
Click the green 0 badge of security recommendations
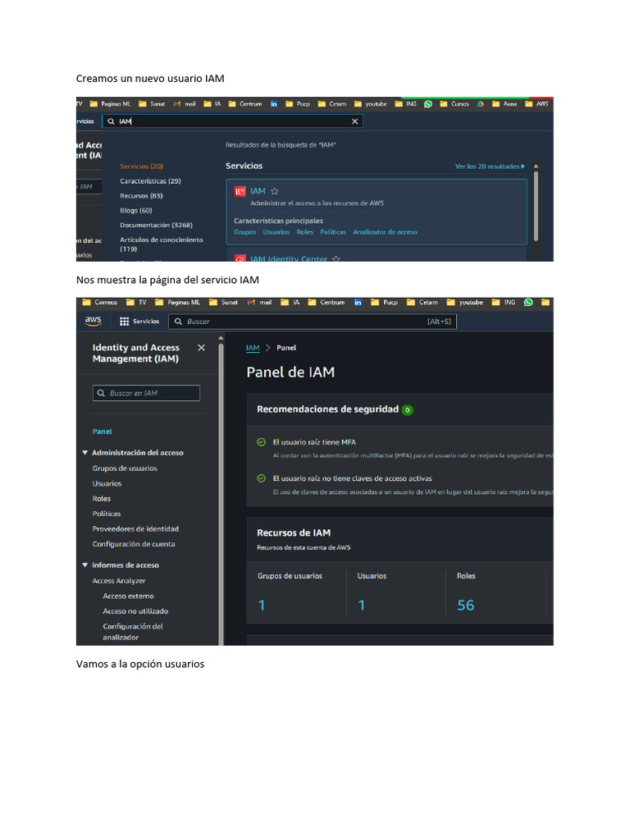tap(407, 410)
